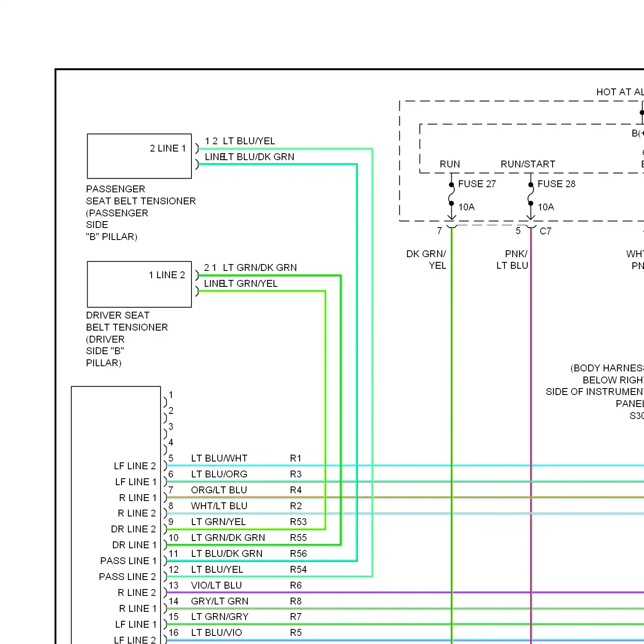Click the DK GRN/YEL wire label

click(426, 260)
